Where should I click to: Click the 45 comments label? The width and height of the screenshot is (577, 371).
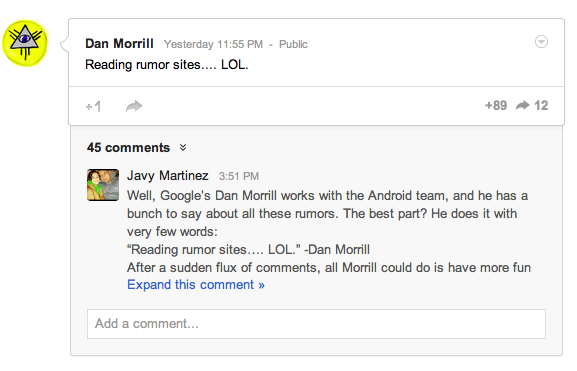tap(128, 148)
